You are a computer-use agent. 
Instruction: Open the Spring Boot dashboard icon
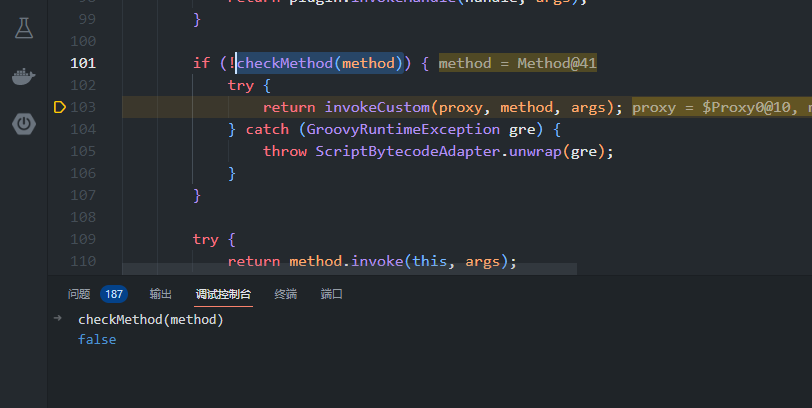[23, 124]
